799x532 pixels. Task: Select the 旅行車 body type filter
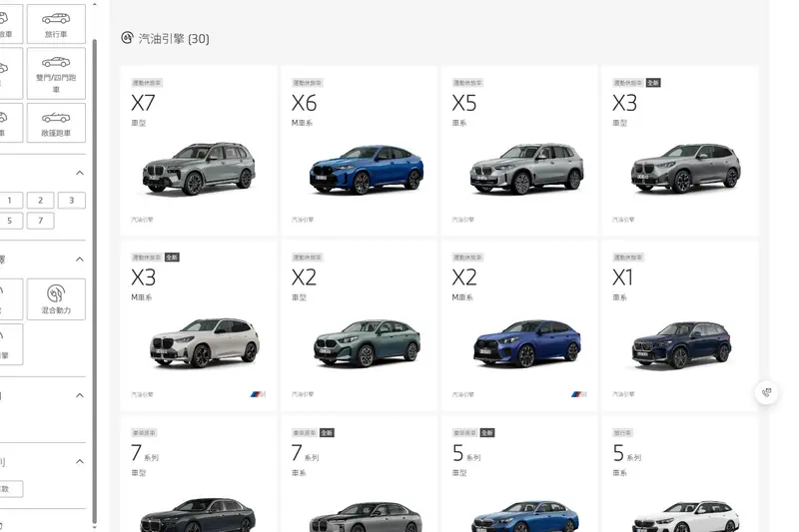(56, 23)
